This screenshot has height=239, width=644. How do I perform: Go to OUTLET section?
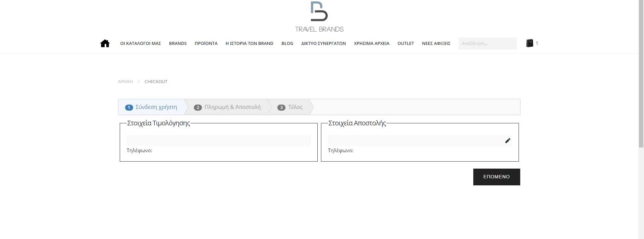pos(406,43)
